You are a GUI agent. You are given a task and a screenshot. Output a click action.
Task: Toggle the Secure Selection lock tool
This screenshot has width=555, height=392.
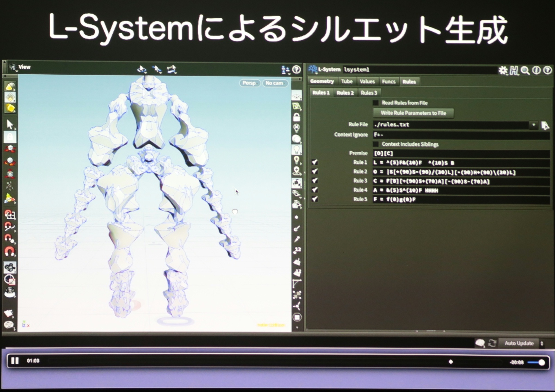(x=10, y=137)
